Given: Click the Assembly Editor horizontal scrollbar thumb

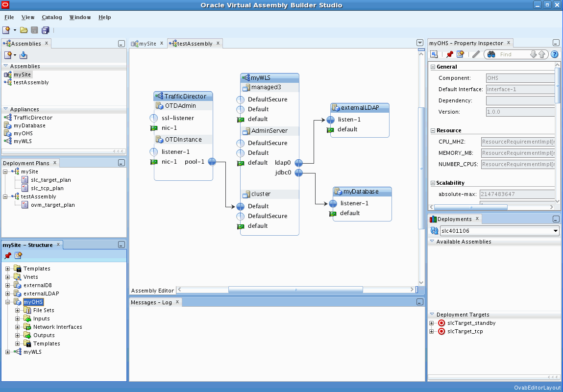Looking at the screenshot, I should [x=295, y=290].
